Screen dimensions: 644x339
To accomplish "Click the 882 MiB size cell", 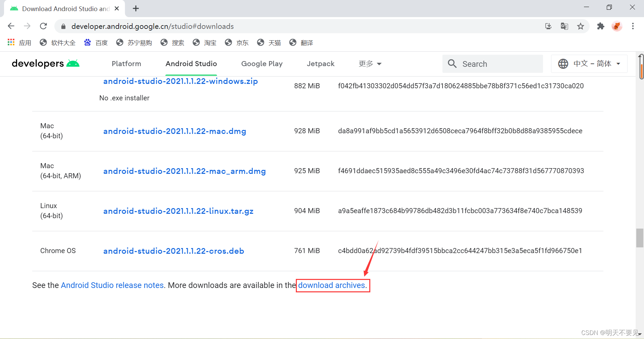I will pos(307,86).
